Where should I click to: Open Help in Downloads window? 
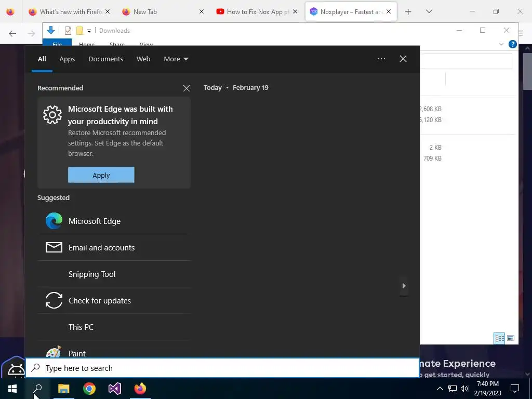pyautogui.click(x=513, y=44)
